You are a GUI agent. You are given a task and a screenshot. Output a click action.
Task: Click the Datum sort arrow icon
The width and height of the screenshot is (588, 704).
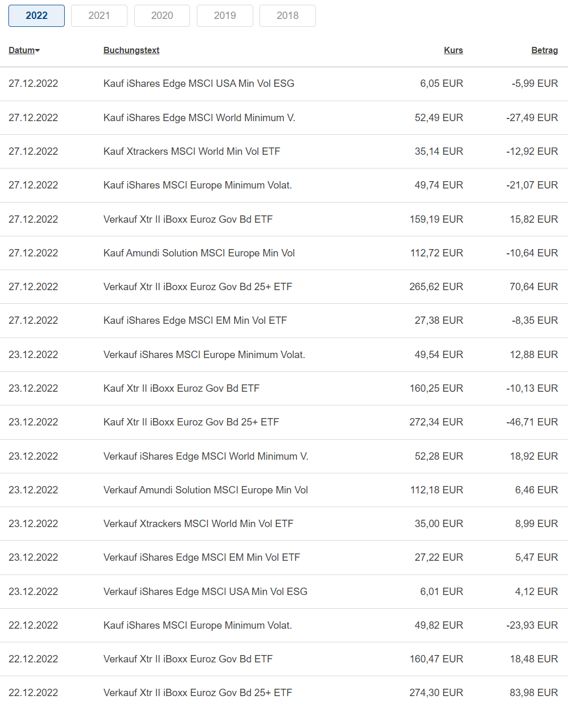tap(38, 51)
